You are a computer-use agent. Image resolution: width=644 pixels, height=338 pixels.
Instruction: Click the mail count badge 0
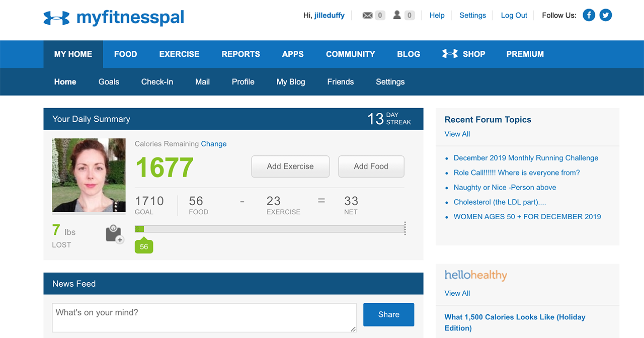[380, 15]
